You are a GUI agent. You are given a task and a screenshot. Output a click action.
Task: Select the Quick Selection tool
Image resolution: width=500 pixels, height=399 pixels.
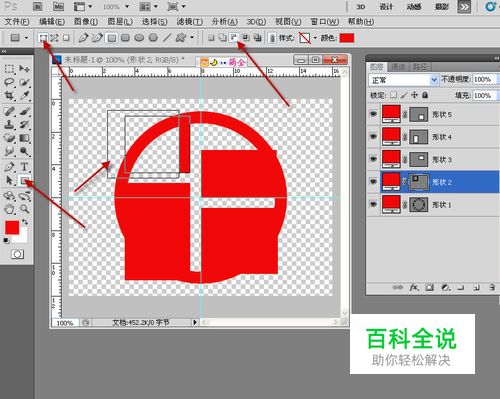pyautogui.click(x=24, y=82)
